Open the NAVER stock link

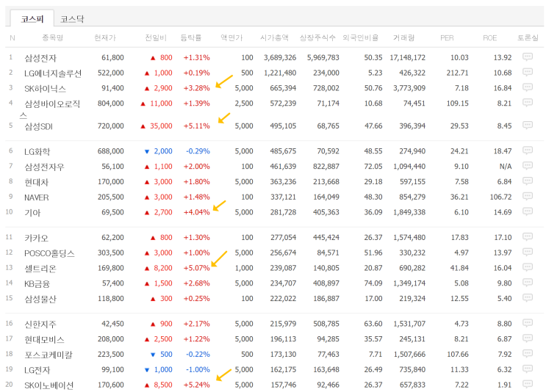click(36, 197)
